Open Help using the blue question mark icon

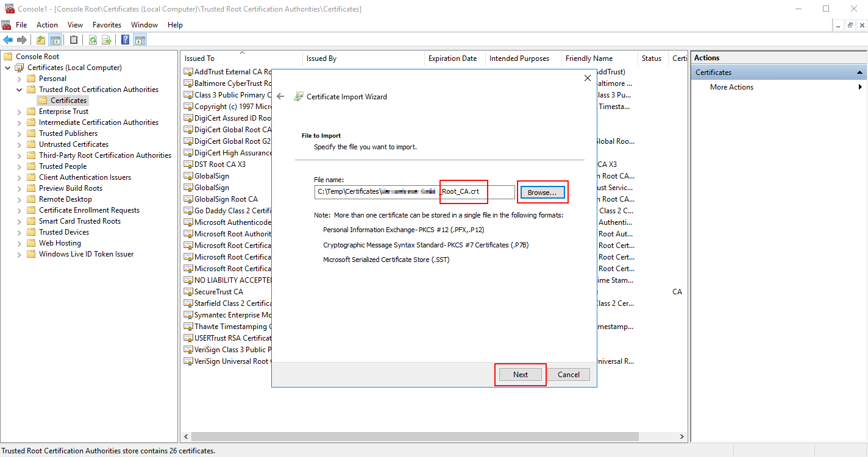click(x=125, y=39)
